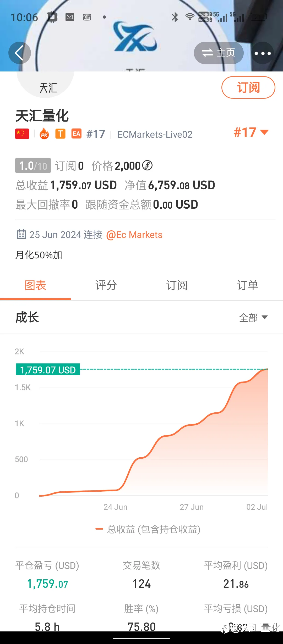283x644 pixels.
Task: Select the 图表 tab
Action: [x=35, y=285]
